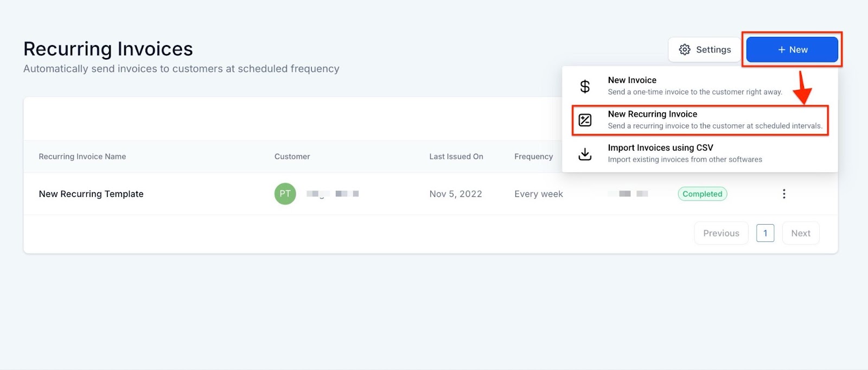Click the Frequency column header
The height and width of the screenshot is (370, 868).
(x=533, y=156)
